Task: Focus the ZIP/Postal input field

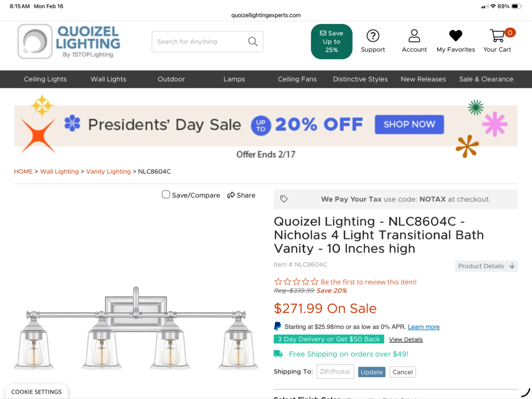Action: [335, 372]
